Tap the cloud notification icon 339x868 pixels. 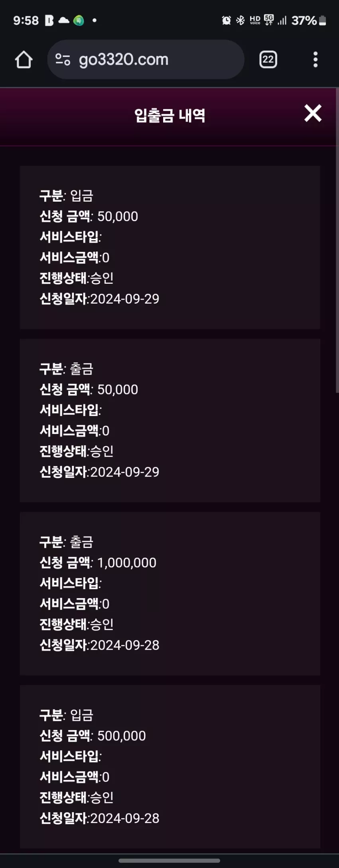tap(64, 20)
